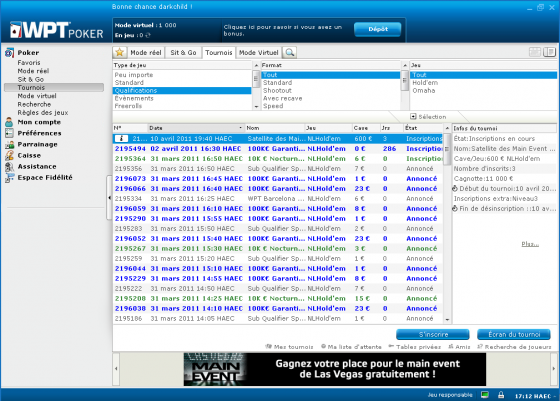Click the Dépôt button
This screenshot has width=560, height=401.
(378, 29)
